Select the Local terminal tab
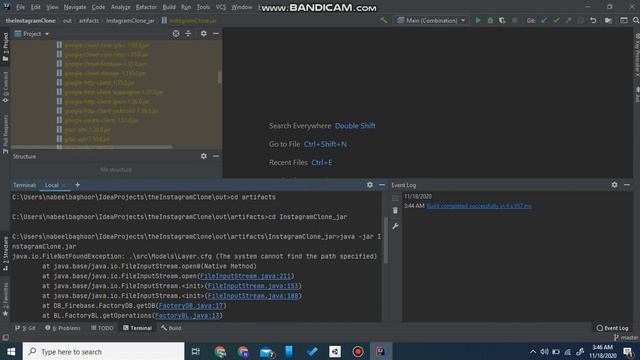 pos(51,185)
